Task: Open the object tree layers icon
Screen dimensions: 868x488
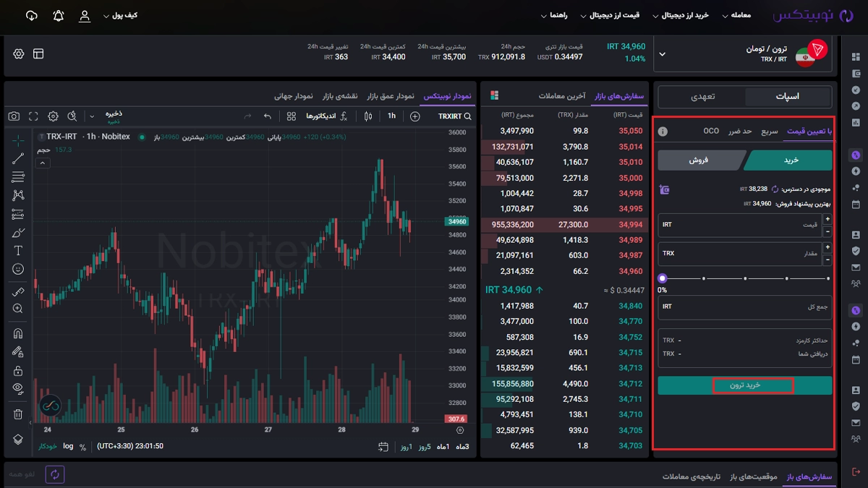Action: [18, 439]
